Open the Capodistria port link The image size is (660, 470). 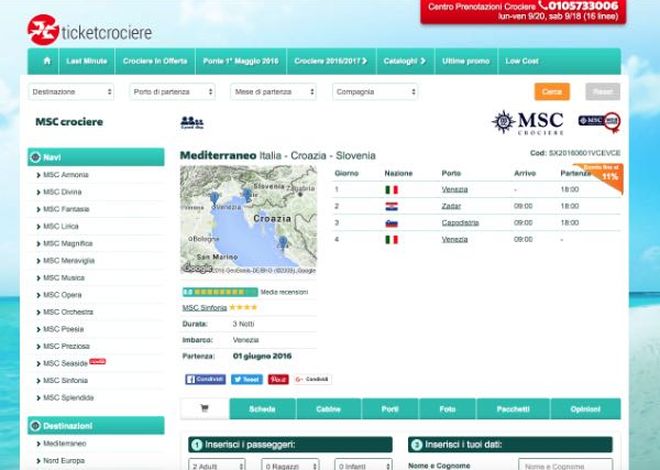460,223
